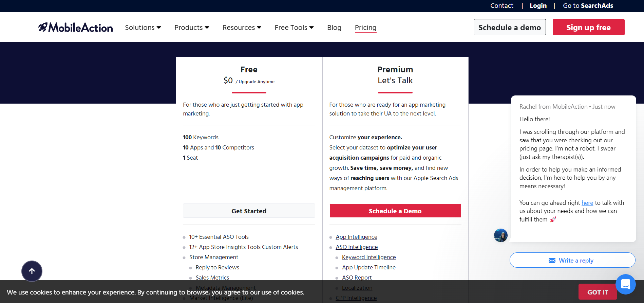Go to the Blog page

[x=334, y=28]
